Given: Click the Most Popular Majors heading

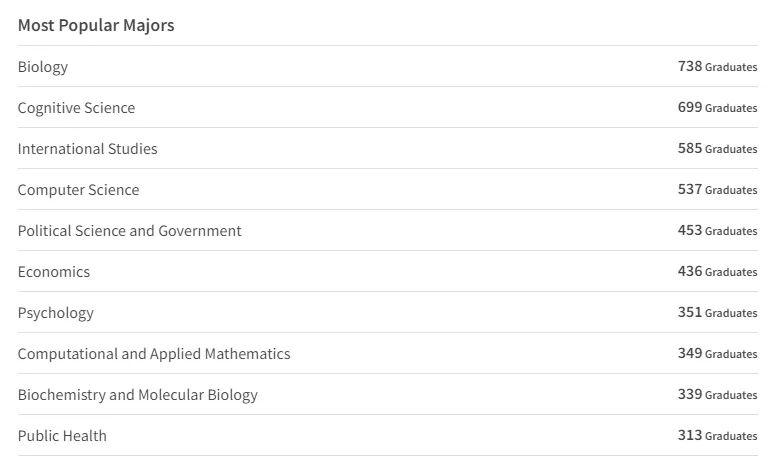Looking at the screenshot, I should [x=96, y=25].
